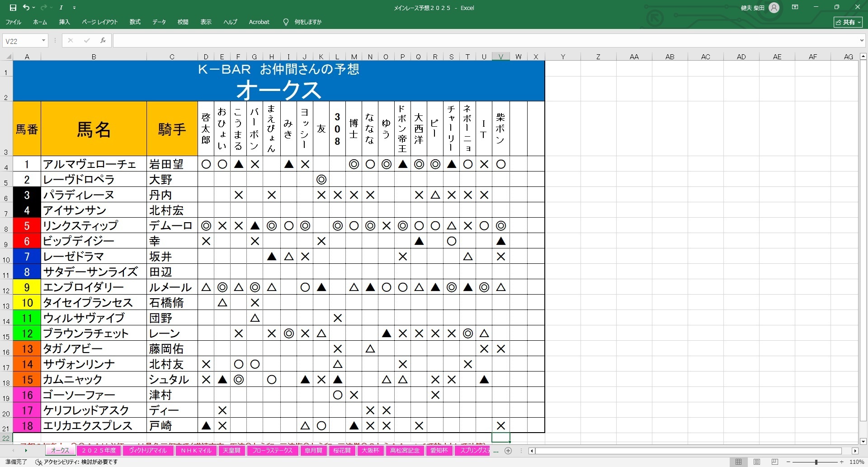
Task: Click the 共有 share button
Action: [x=848, y=22]
